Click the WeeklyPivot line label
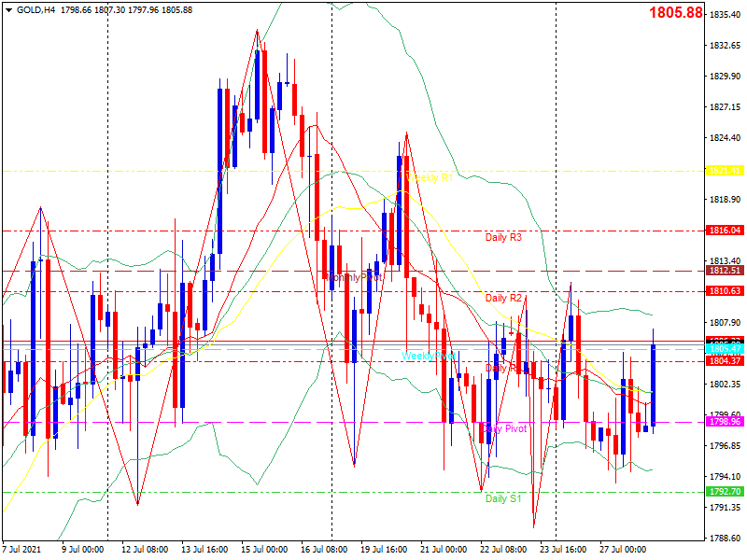The width and height of the screenshot is (747, 560). coord(429,357)
